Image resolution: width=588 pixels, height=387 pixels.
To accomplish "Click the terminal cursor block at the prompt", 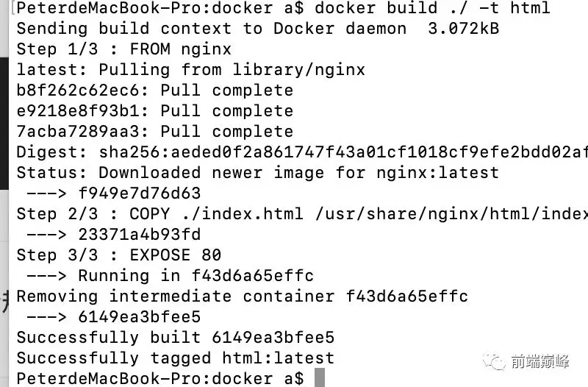I will click(x=319, y=378).
